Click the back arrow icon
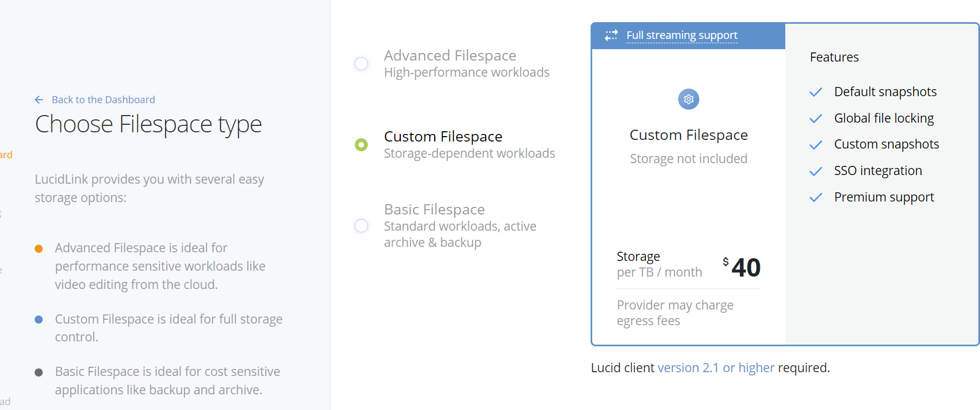This screenshot has height=410, width=980. [39, 100]
